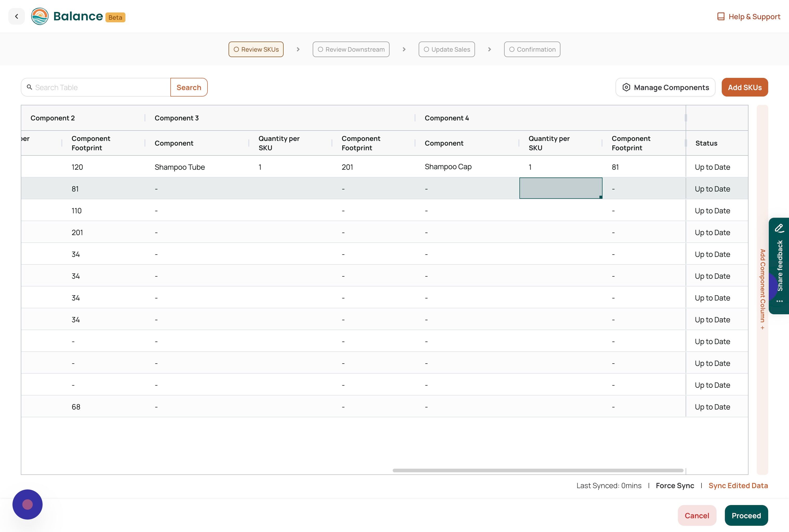This screenshot has height=532, width=789.
Task: Select the Confirmation step
Action: point(532,49)
